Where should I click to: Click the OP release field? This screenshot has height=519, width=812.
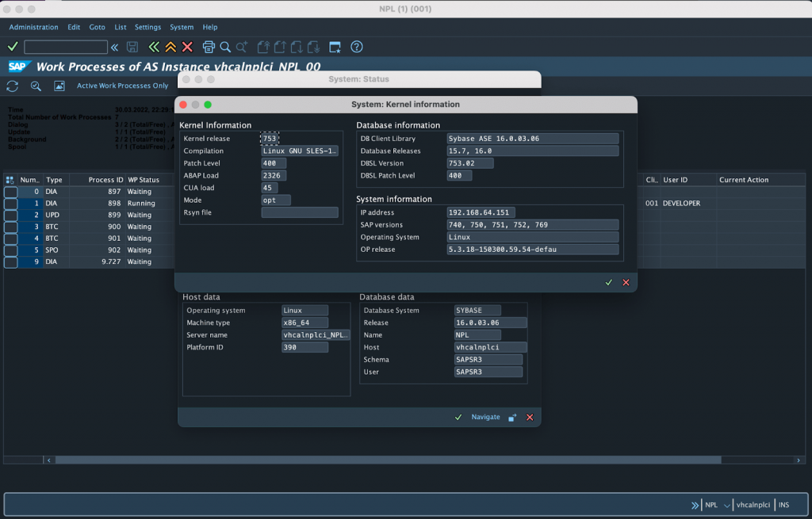533,250
